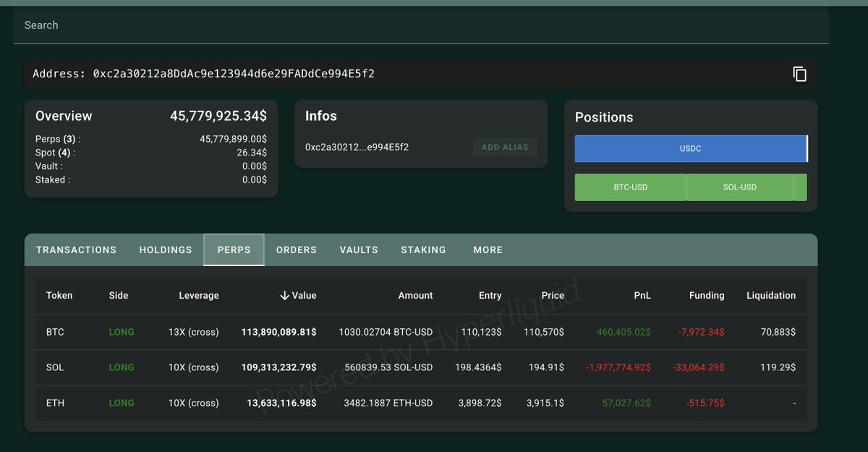Viewport: 868px width, 452px height.
Task: Switch to the Holdings tab
Action: [166, 250]
